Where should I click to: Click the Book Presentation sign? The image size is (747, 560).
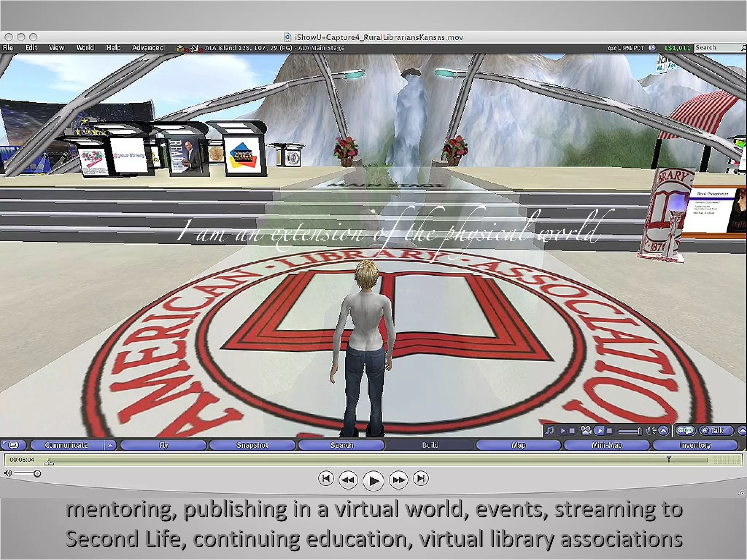[x=712, y=210]
